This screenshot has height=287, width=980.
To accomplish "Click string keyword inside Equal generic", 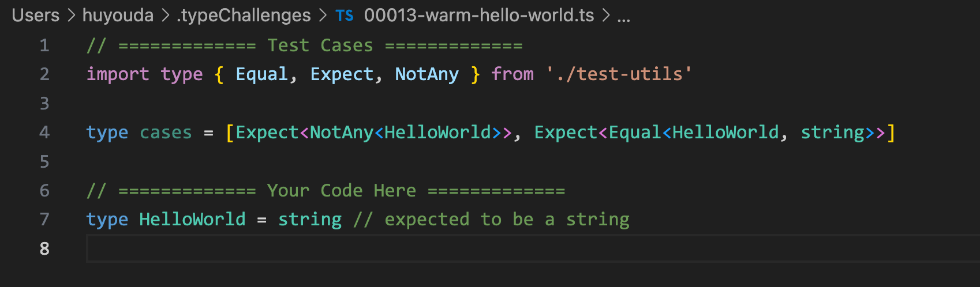I will tap(832, 132).
